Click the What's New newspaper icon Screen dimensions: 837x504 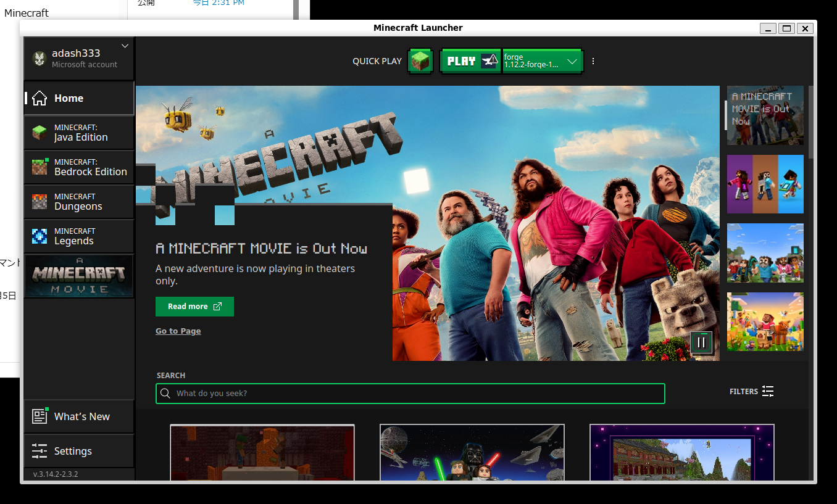point(40,416)
